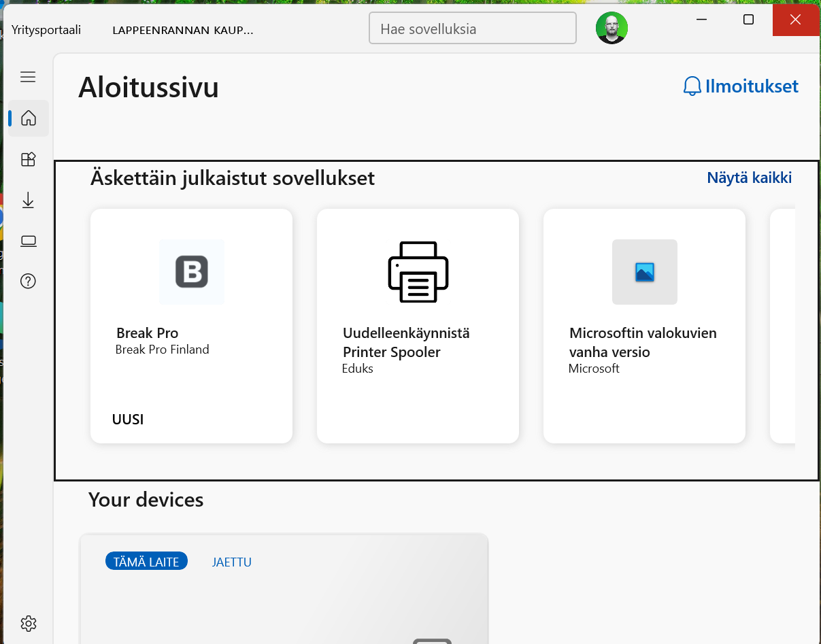
Task: Click the Your devices heading
Action: (x=146, y=500)
